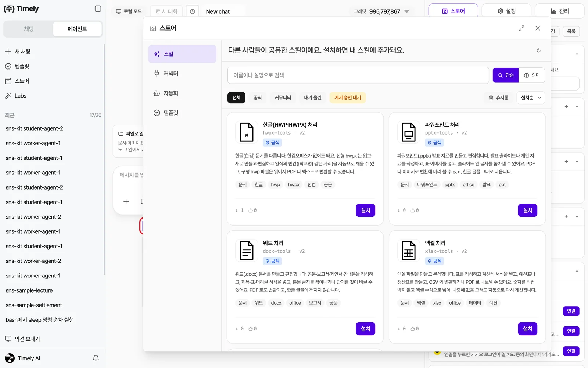Switch to the 에이전트 mode tab
Image resolution: width=588 pixels, height=368 pixels.
tap(77, 29)
